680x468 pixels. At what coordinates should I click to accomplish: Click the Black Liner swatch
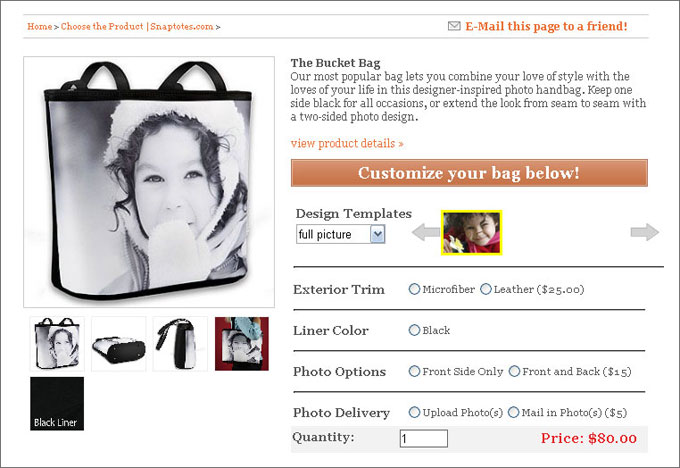click(x=57, y=403)
